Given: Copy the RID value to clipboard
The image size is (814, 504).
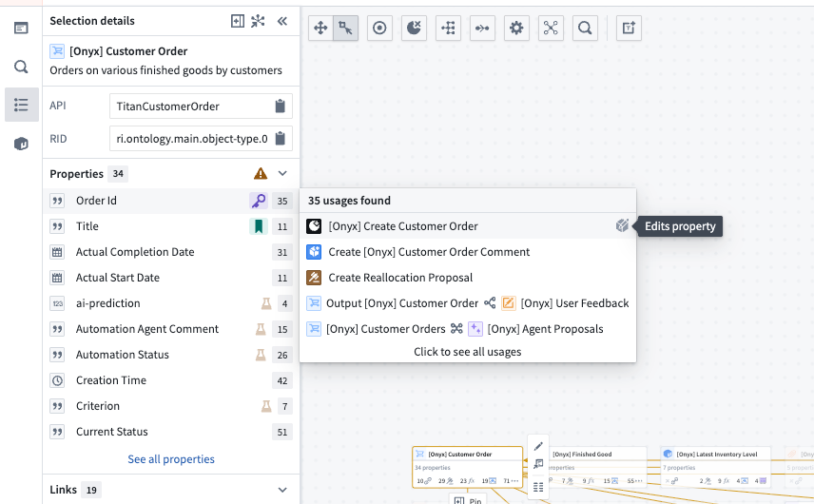Looking at the screenshot, I should click(x=280, y=139).
